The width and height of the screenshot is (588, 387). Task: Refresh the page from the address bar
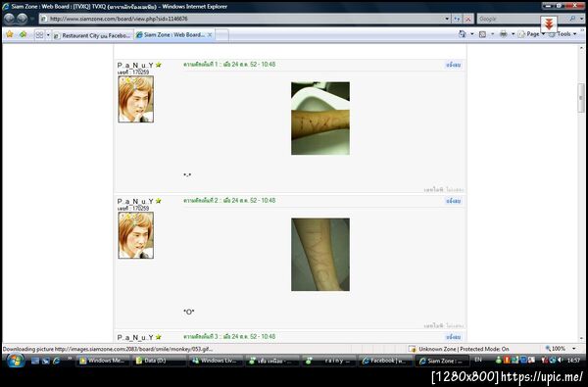point(457,19)
